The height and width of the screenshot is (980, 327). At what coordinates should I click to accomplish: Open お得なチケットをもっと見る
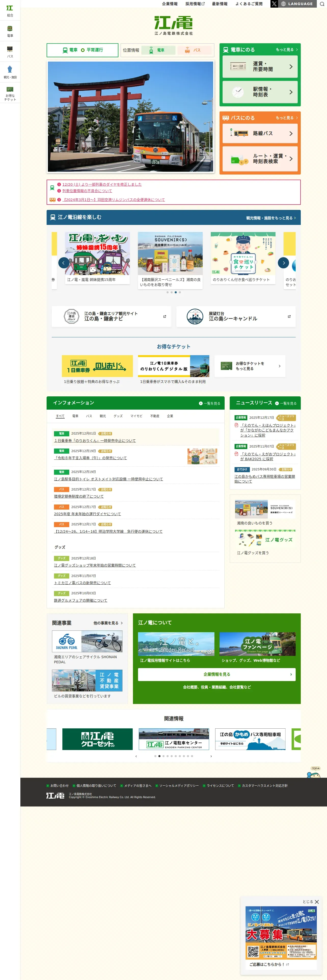pos(250,366)
